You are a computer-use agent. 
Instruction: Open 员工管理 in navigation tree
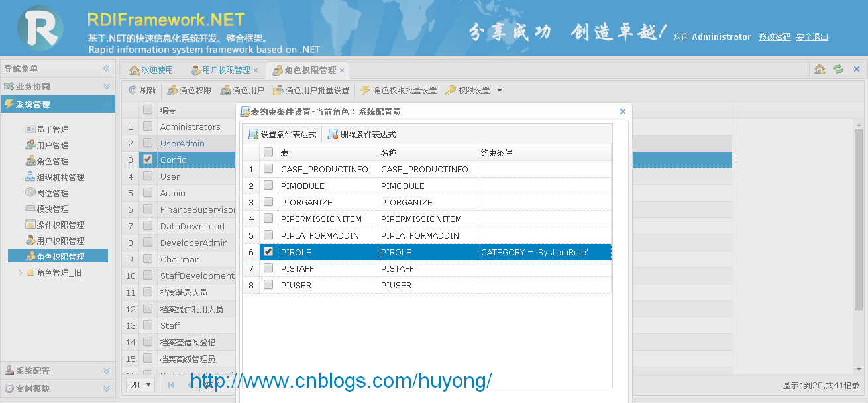coord(47,129)
